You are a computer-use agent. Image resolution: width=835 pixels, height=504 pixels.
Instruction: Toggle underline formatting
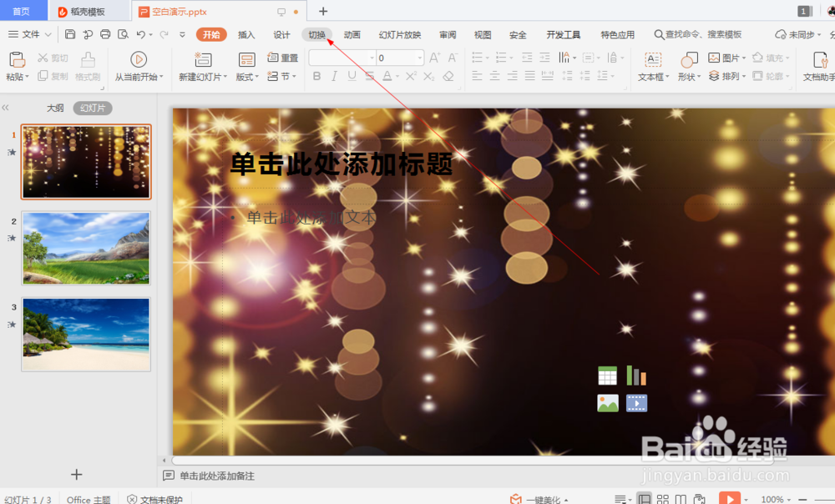coord(353,76)
